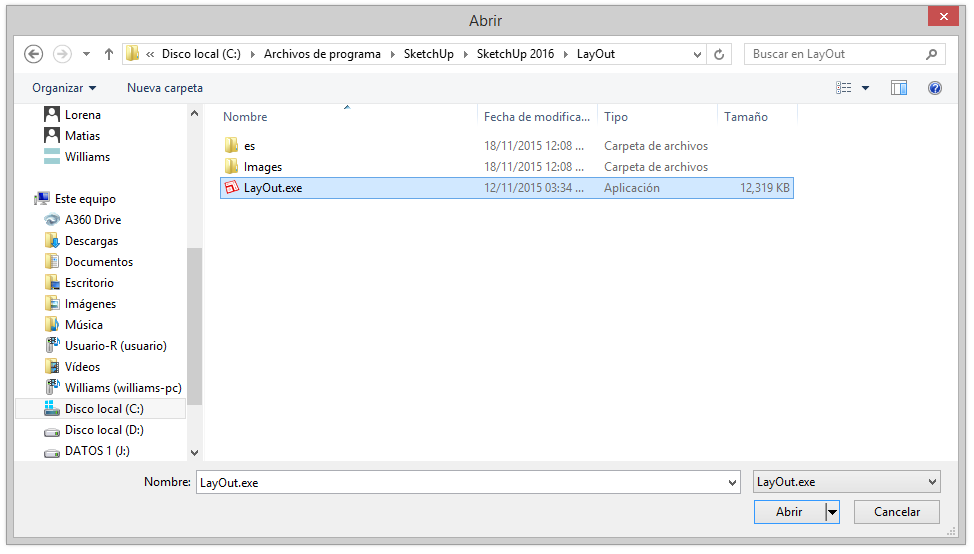Expand the view options dropdown arrow

tap(865, 88)
